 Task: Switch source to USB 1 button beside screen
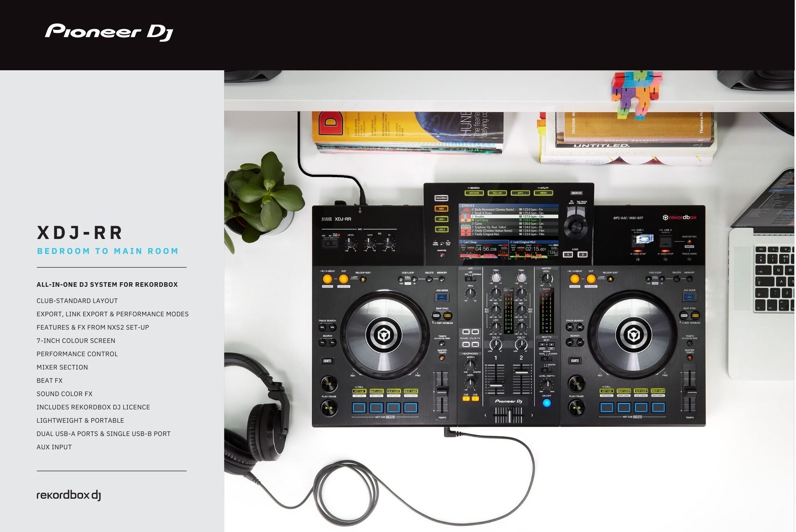(441, 219)
